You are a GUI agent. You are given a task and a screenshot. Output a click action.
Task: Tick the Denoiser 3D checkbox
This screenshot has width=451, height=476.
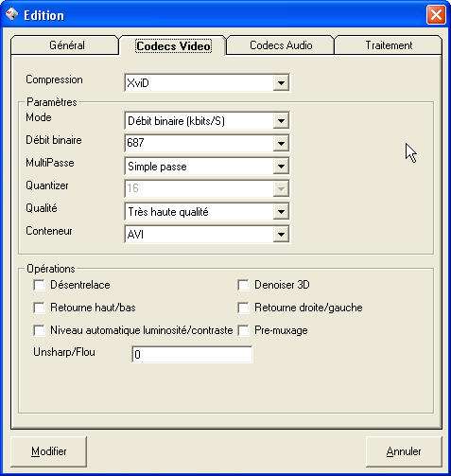coord(243,285)
